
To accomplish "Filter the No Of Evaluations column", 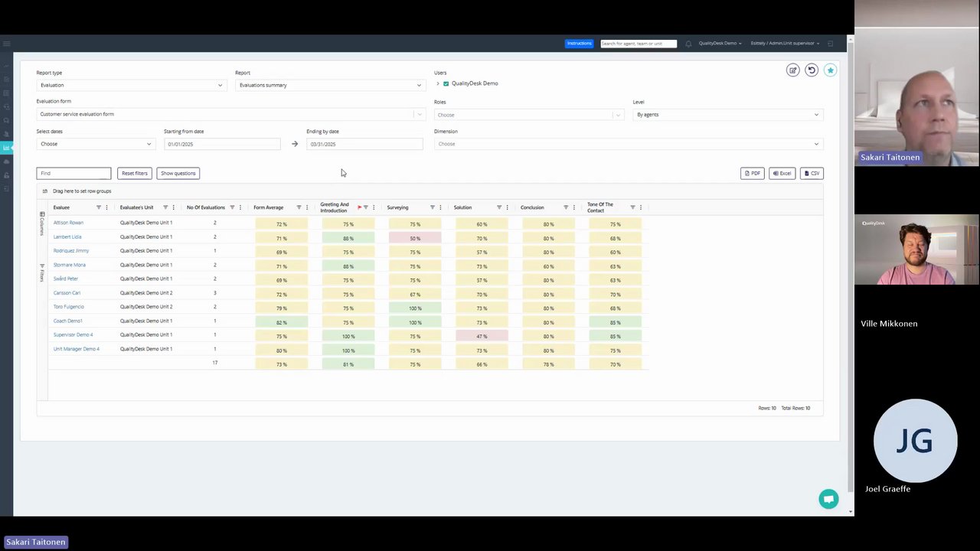I will coord(232,207).
